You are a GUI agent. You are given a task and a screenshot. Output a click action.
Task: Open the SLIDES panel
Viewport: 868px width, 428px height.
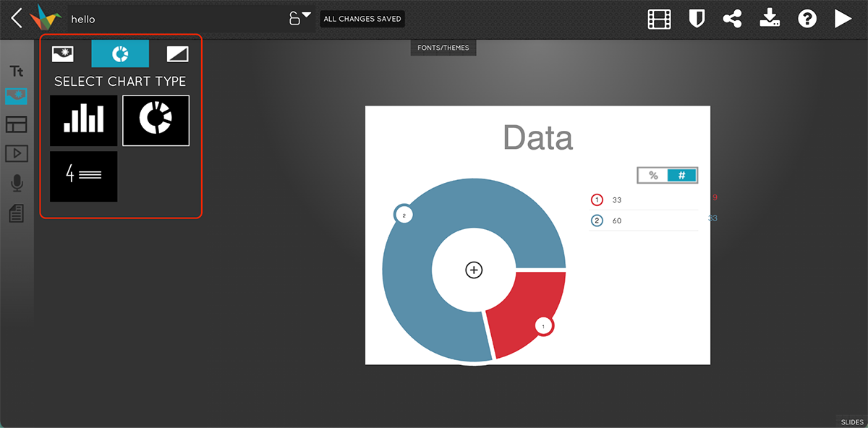851,421
